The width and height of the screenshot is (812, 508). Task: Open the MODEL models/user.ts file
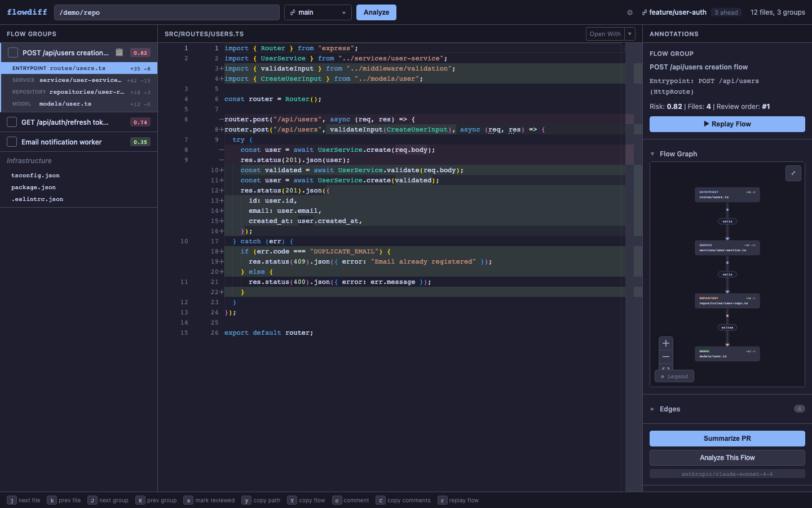click(x=78, y=104)
